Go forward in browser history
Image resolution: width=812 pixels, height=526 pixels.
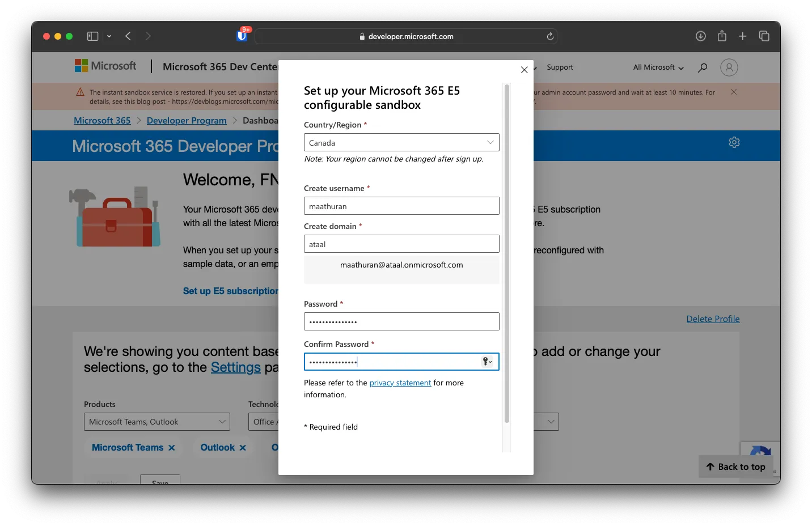(148, 36)
